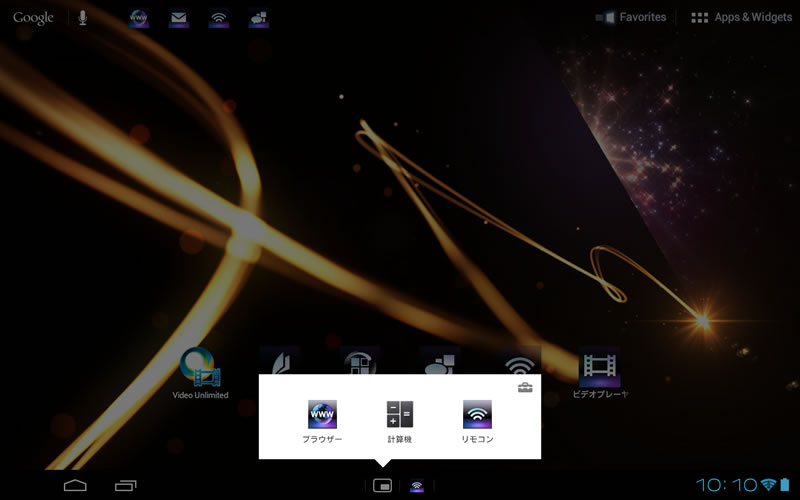Open the email shortcut in top bar
The height and width of the screenshot is (500, 800).
coord(179,18)
